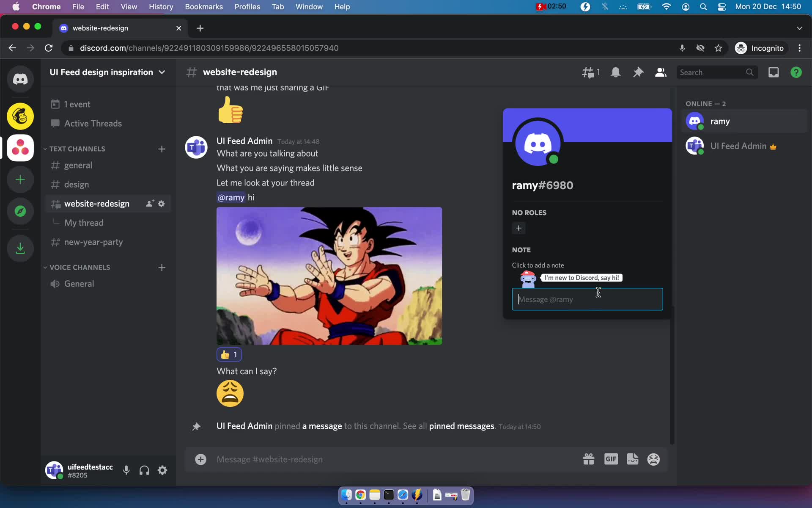Viewport: 812px width, 508px height.
Task: Switch to the new-year-party channel
Action: (107, 242)
